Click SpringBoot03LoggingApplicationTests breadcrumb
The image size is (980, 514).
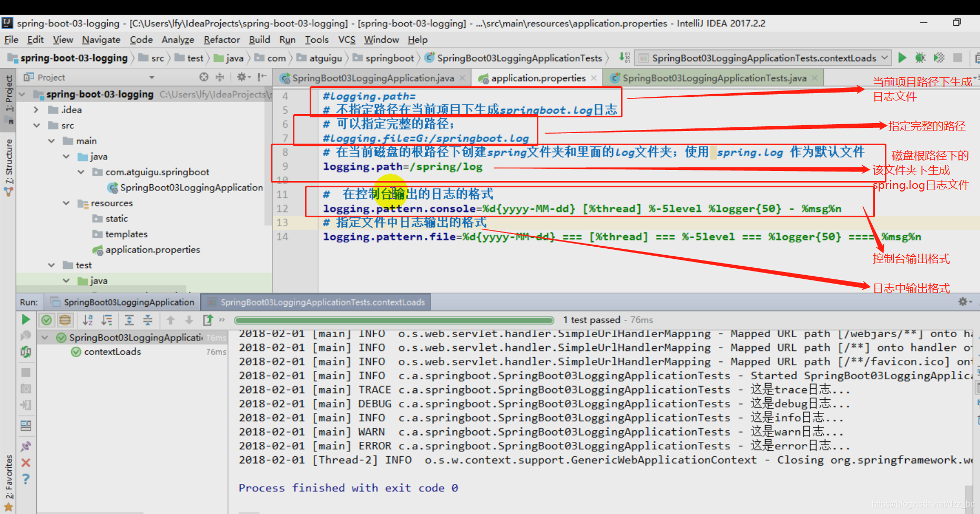pyautogui.click(x=513, y=58)
